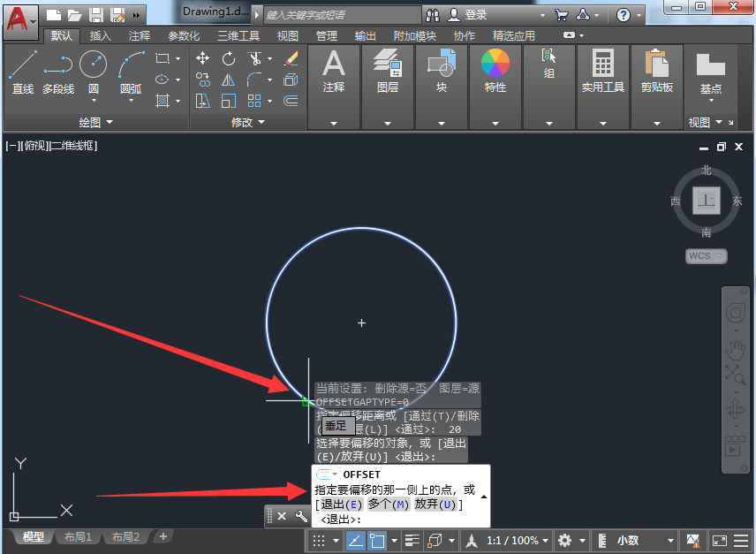Screen dimensions: 756x554
Task: Open the Annotation (注释) text panel
Action: pyautogui.click(x=334, y=72)
